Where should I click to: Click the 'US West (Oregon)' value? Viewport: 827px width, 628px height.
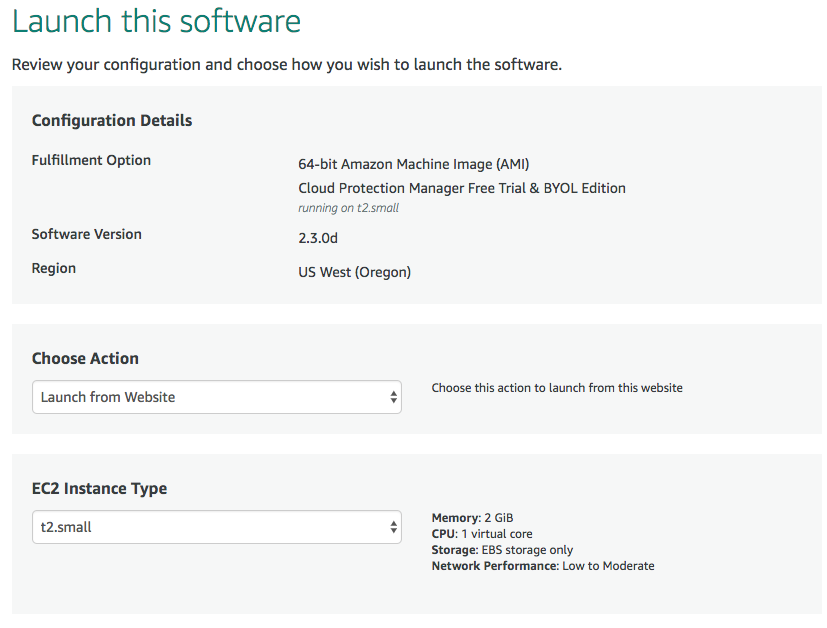point(354,272)
